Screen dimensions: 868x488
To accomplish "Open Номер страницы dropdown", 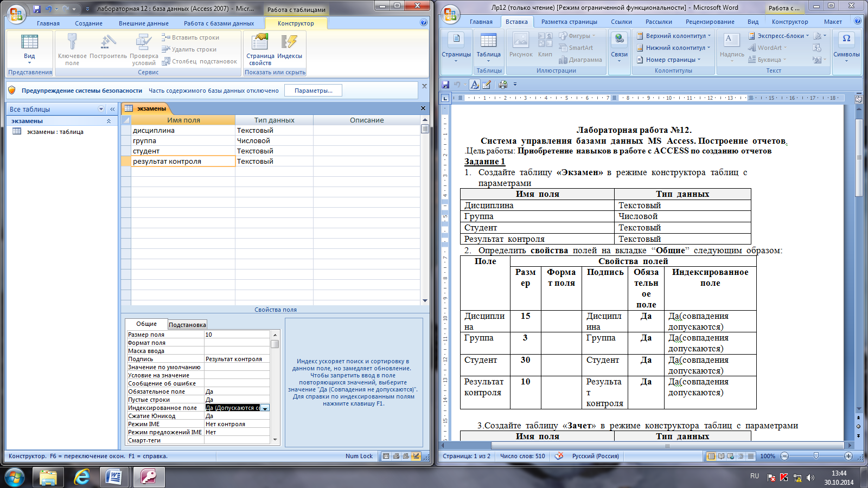I will (x=668, y=60).
